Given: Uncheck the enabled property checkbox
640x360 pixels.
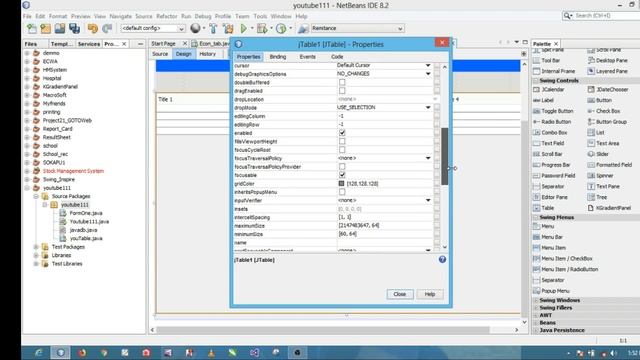Looking at the screenshot, I should click(342, 133).
